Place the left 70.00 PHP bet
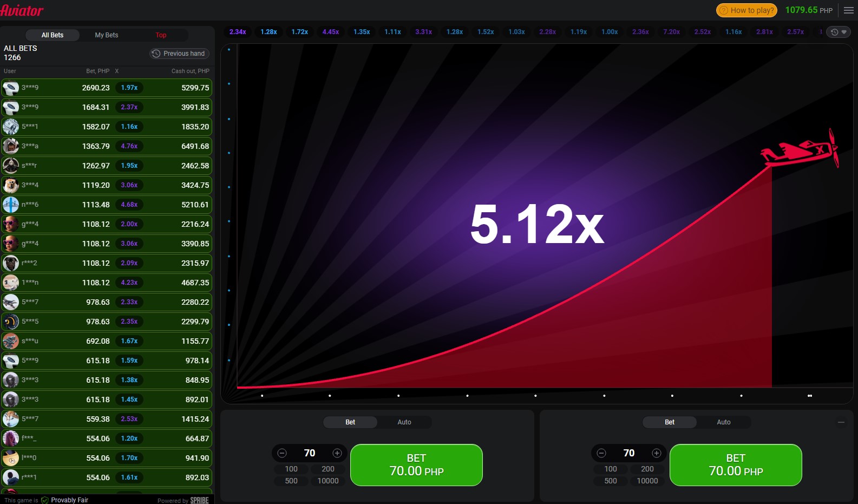Screen dimensions: 858x504 coord(416,465)
